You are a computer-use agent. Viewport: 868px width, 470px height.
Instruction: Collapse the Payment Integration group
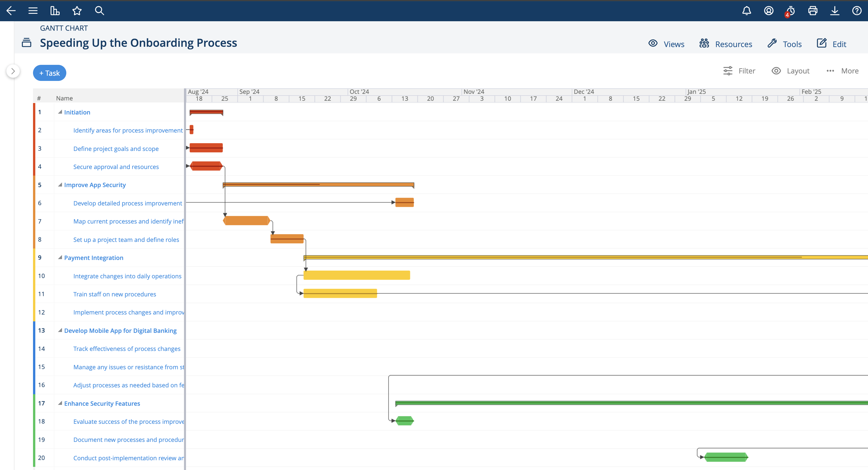pyautogui.click(x=60, y=257)
